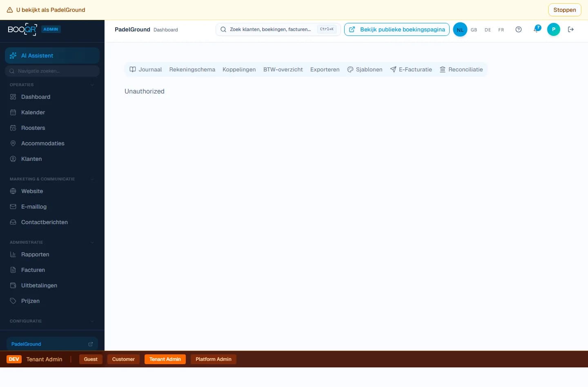
Task: Switch to the BTW-overzicht tab
Action: (x=283, y=69)
